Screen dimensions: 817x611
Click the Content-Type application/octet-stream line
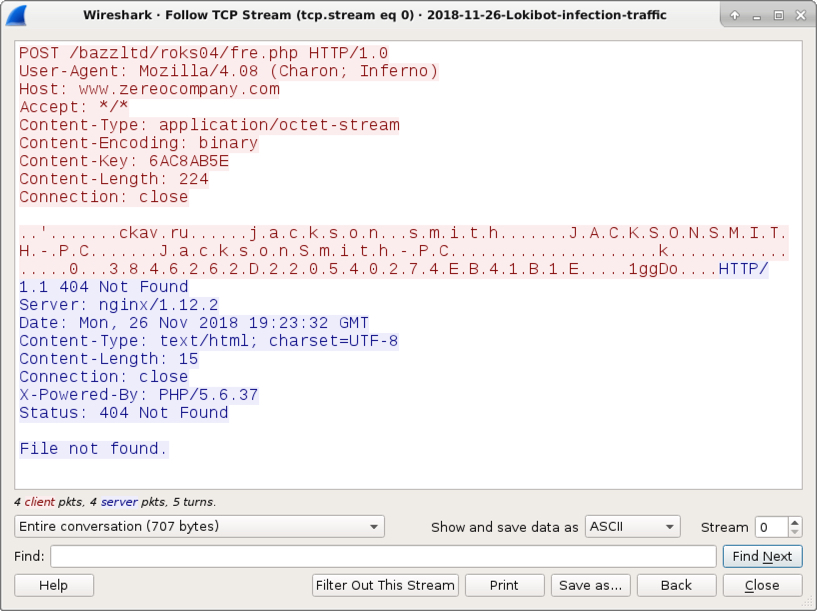[209, 125]
